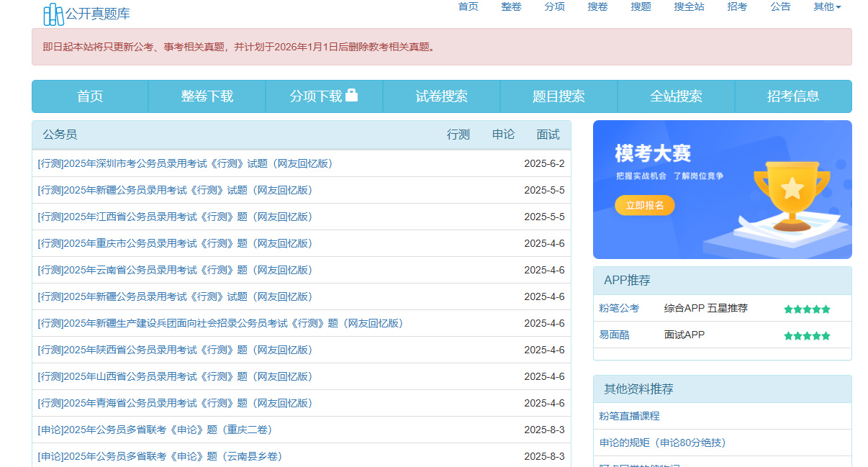Expand the 其他 dropdown in top navigation

(827, 6)
